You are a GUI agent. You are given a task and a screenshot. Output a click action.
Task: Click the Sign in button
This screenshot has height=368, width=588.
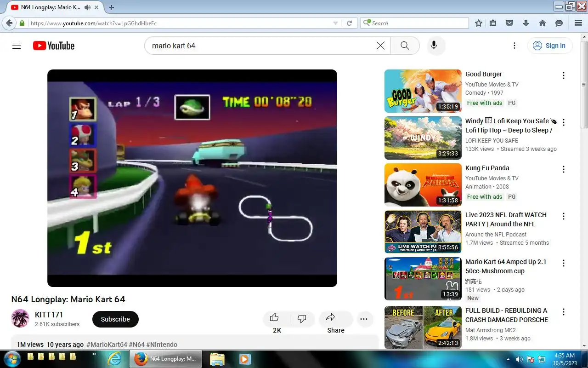click(x=549, y=46)
